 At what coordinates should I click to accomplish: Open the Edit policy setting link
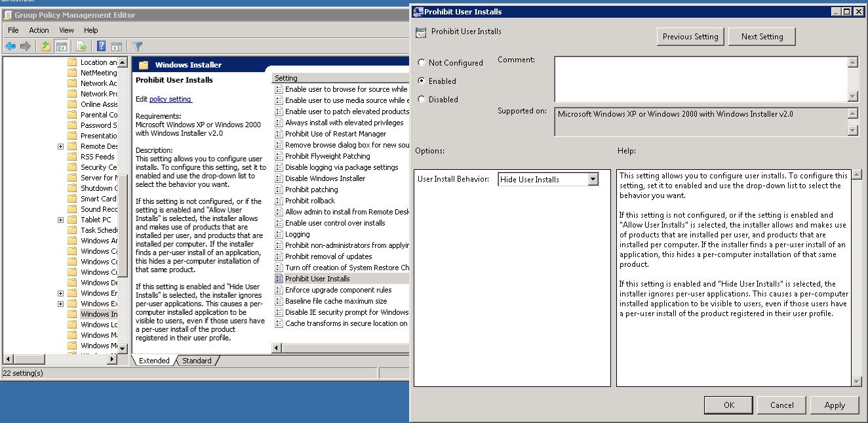[170, 99]
